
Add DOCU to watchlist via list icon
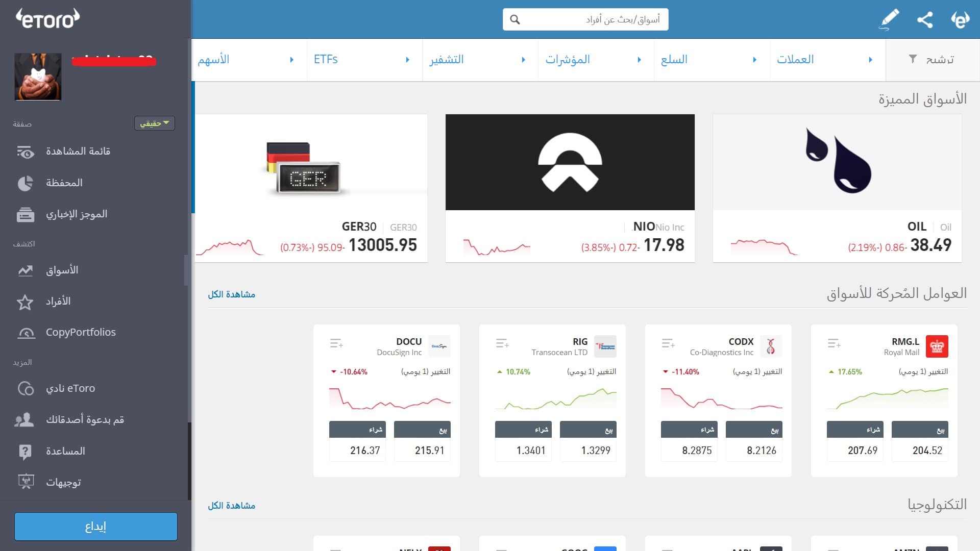coord(336,343)
